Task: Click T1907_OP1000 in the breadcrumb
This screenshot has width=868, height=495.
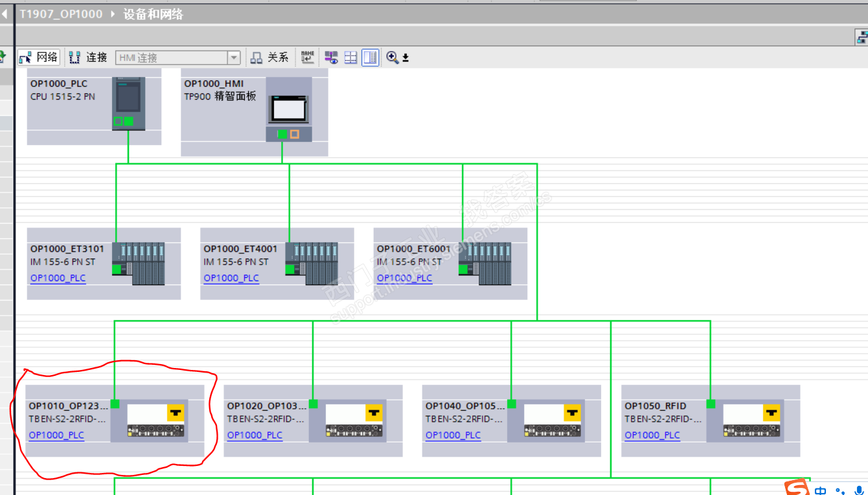Action: click(x=61, y=14)
